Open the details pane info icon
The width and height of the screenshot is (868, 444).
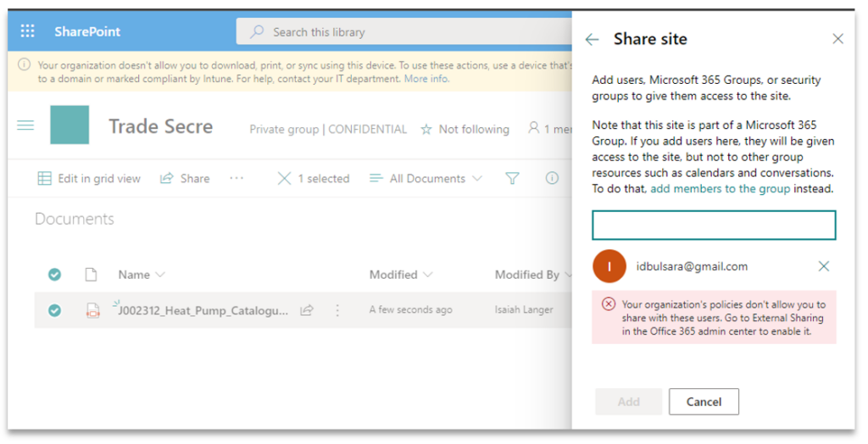(x=552, y=178)
